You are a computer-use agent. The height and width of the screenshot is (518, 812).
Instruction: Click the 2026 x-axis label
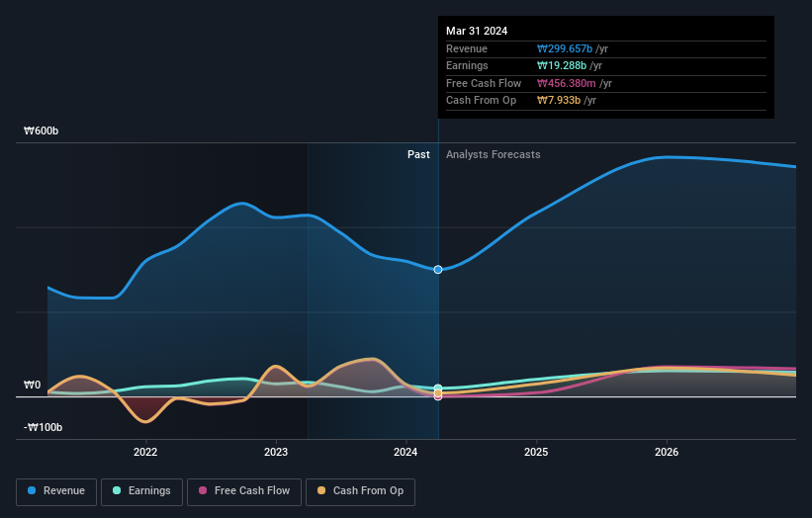click(667, 452)
